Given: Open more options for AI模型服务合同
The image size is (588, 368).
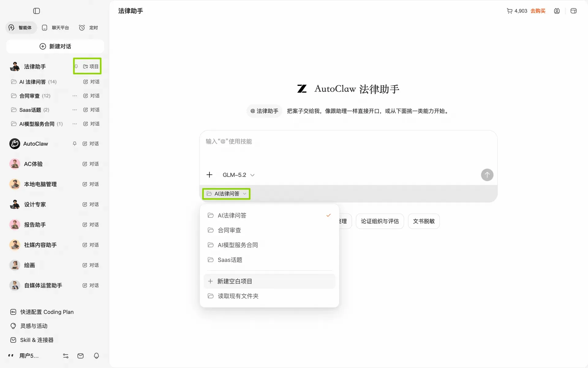Looking at the screenshot, I should tap(75, 124).
